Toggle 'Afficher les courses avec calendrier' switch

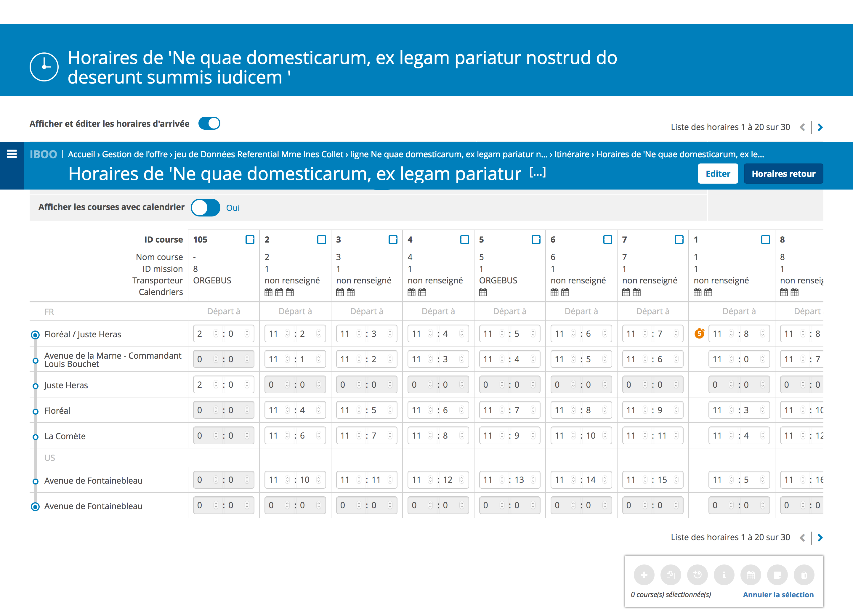click(x=205, y=207)
